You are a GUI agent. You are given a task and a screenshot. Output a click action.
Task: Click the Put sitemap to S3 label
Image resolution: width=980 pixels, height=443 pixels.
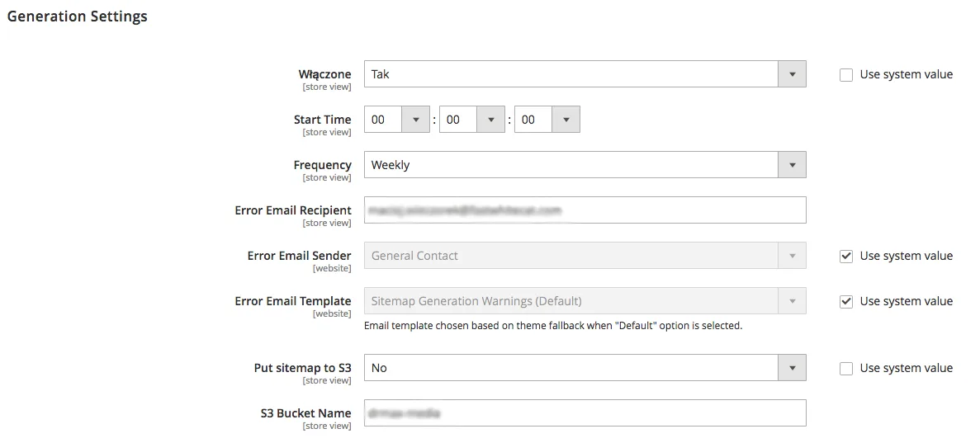point(302,368)
